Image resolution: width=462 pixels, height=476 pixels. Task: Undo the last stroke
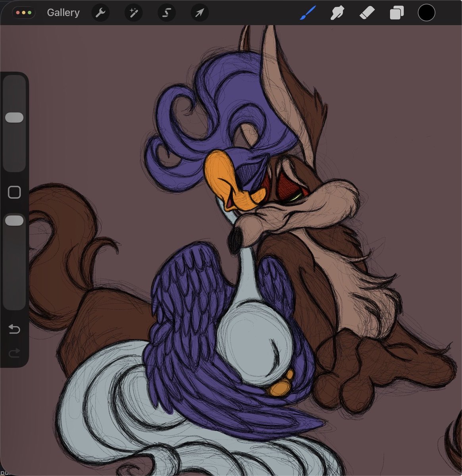[x=14, y=329]
